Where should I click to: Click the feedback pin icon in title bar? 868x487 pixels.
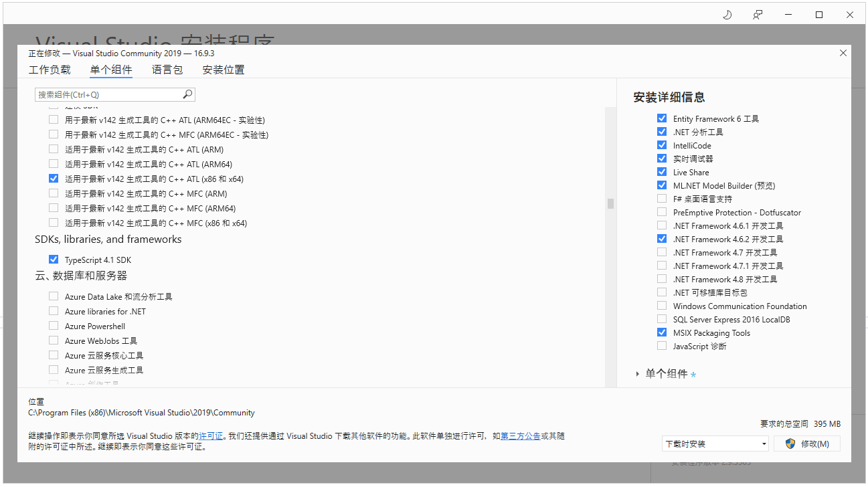tap(758, 15)
